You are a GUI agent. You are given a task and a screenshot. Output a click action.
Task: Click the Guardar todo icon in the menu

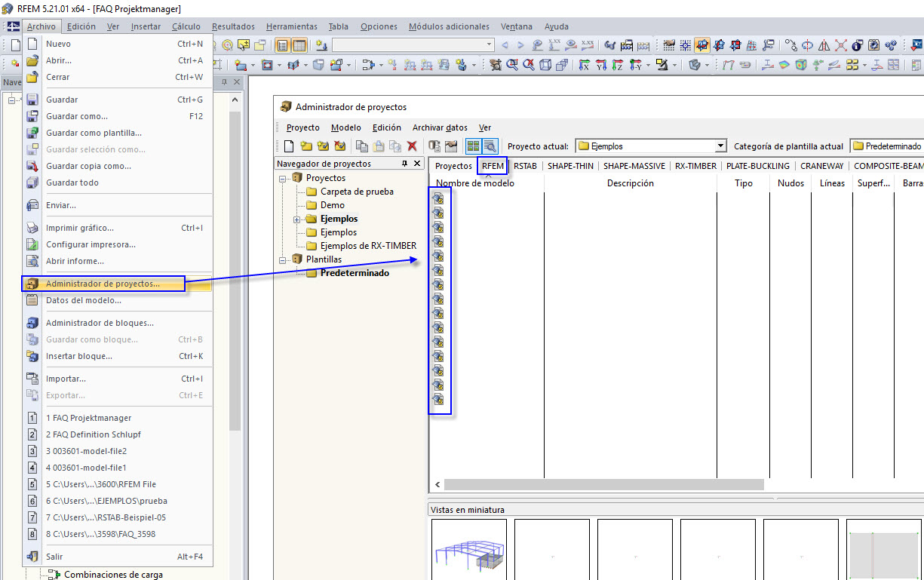click(x=32, y=183)
